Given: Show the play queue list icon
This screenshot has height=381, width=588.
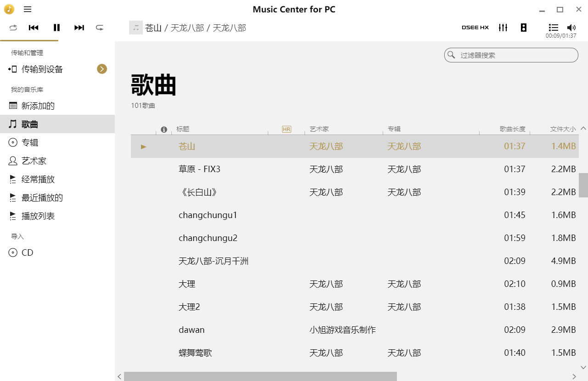Looking at the screenshot, I should pos(554,28).
